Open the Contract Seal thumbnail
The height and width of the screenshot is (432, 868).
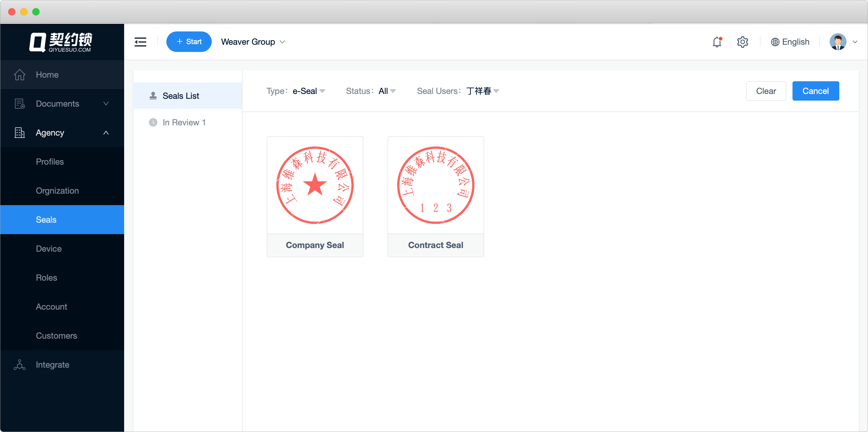(x=435, y=185)
